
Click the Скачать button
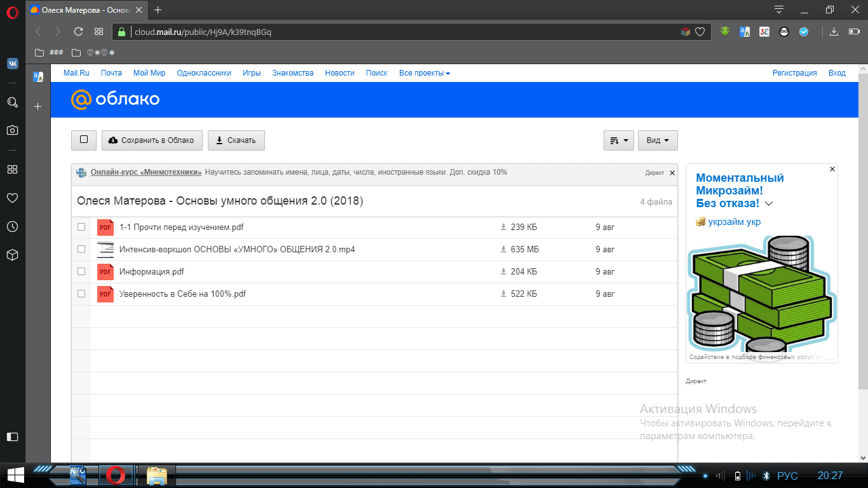click(236, 140)
